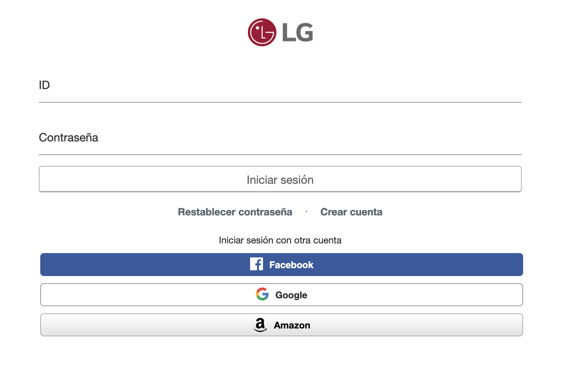Sign in with Google
572x392 pixels.
coord(281,295)
